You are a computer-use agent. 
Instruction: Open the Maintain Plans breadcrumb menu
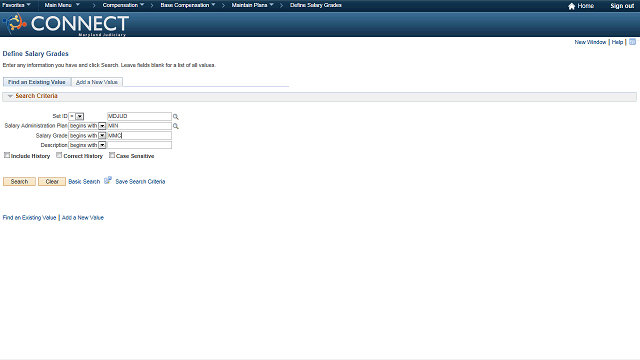coord(253,5)
